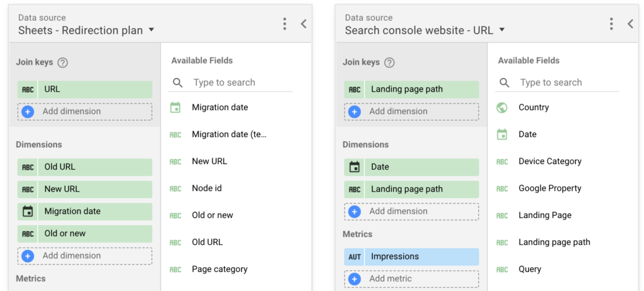
Task: Open the three-dot menu of the Search console data source
Action: coord(611,24)
